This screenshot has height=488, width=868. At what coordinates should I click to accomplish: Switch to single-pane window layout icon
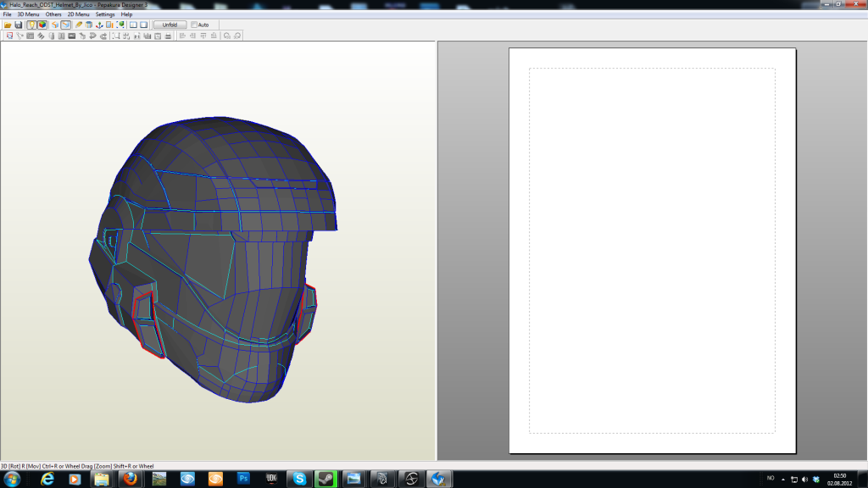144,25
